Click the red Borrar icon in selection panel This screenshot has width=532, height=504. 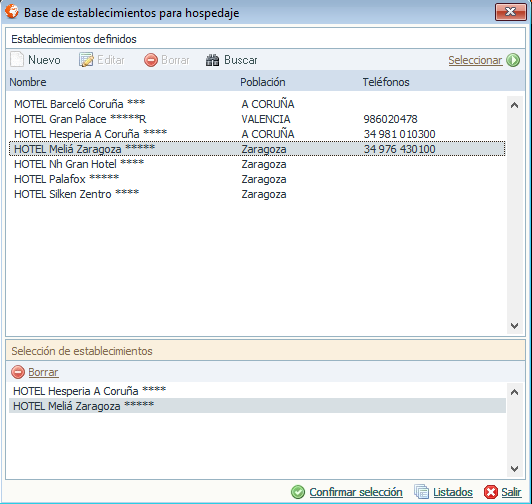pyautogui.click(x=18, y=372)
